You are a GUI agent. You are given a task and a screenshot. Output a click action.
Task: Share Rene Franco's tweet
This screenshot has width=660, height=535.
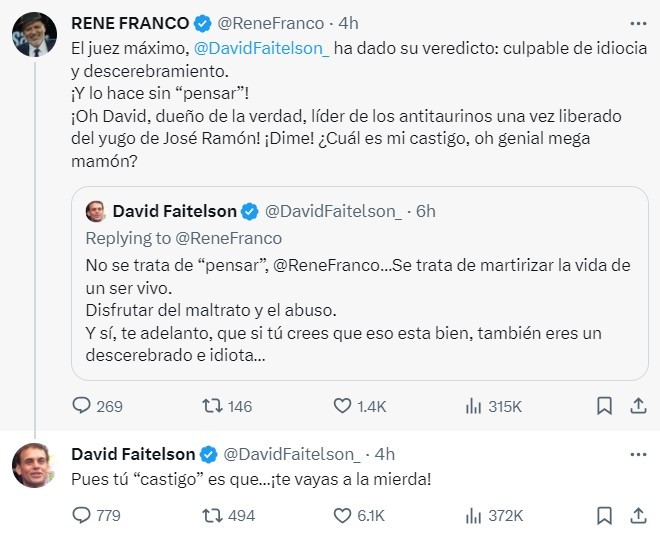pyautogui.click(x=637, y=406)
